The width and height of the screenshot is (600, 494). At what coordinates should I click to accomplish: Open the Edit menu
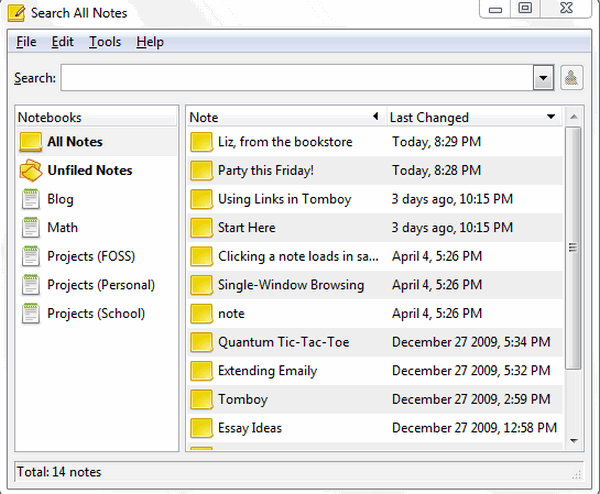[62, 42]
